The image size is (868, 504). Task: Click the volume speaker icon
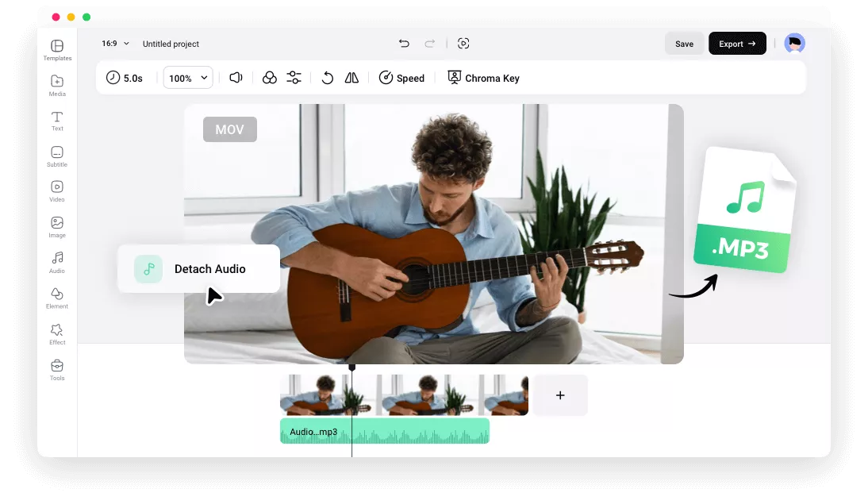tap(236, 78)
